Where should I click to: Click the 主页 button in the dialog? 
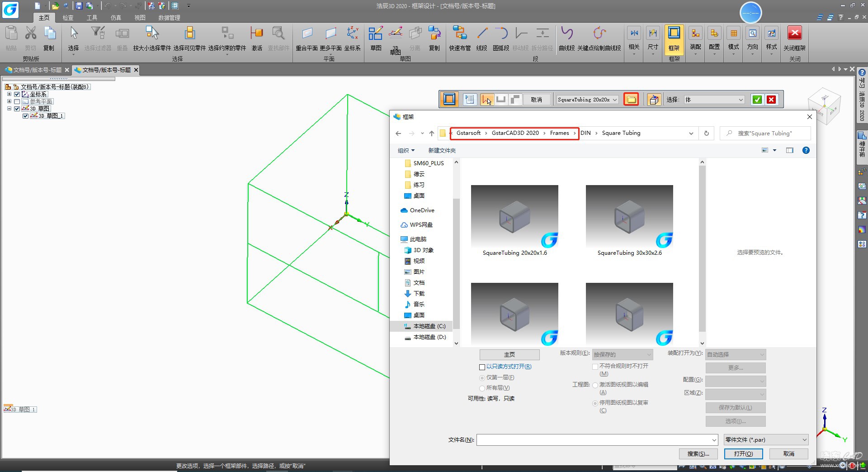pyautogui.click(x=509, y=354)
